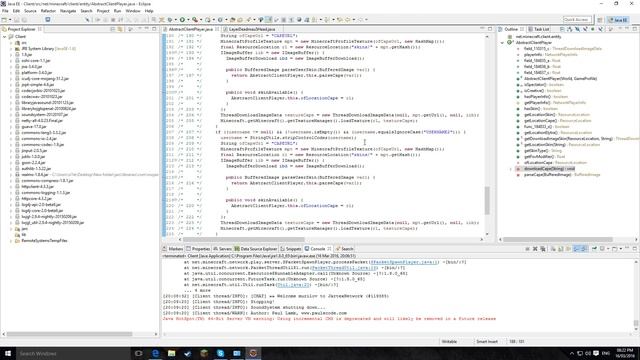Collapse AbstractClientPlayer class in Outline
Image resolution: width=640 pixels, height=360 pixels.
click(x=502, y=42)
